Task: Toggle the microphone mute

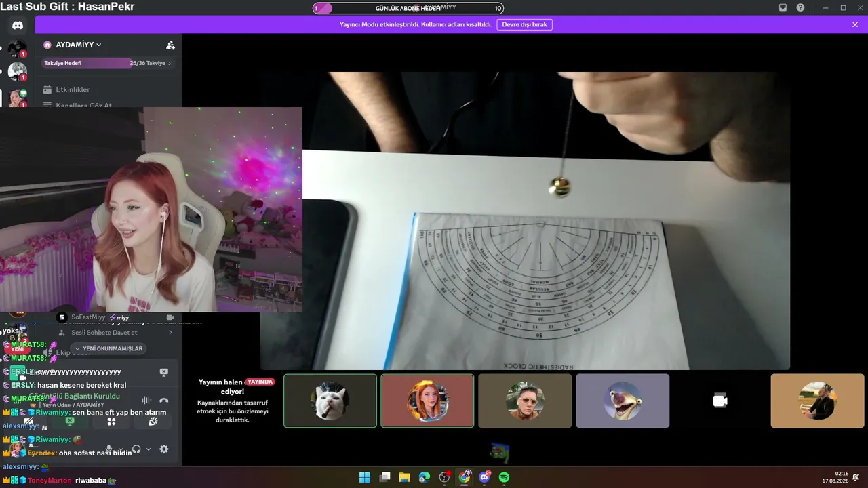Action: point(109,449)
